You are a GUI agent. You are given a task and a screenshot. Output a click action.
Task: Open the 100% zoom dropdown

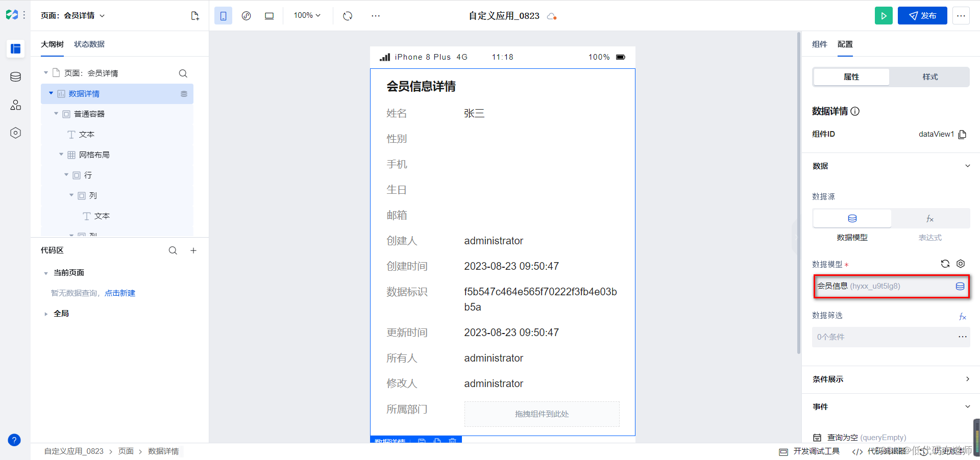(307, 16)
